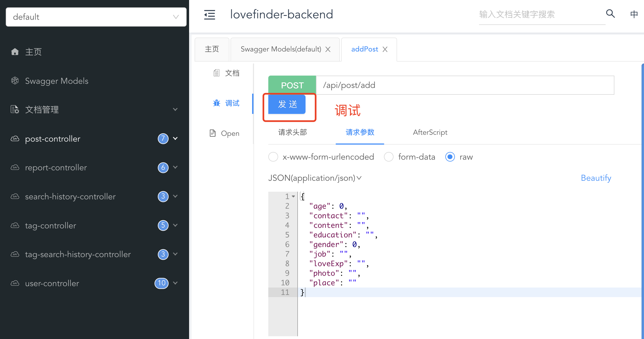Screen dimensions: 644x339
Task: Select the Beautify link for JSON
Action: coord(595,178)
